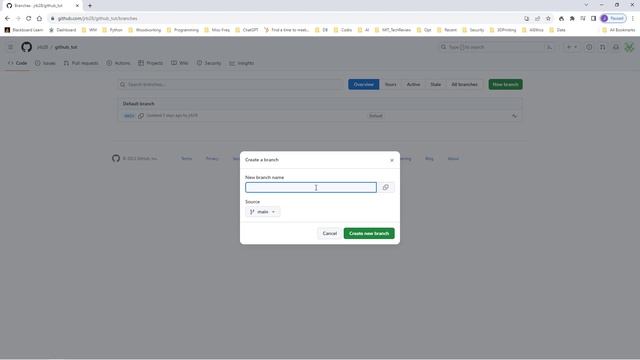
Task: Open the Security bookmarks folder
Action: (473, 30)
